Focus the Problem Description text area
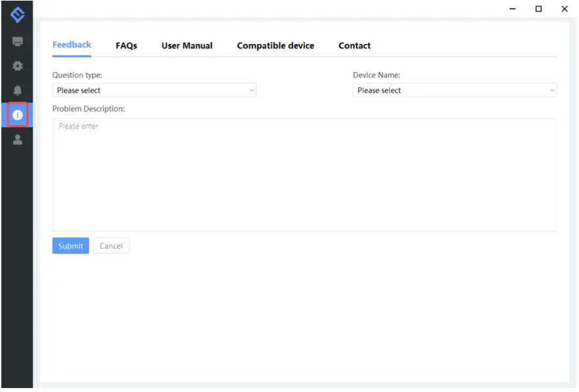Image resolution: width=579 pixels, height=392 pixels. click(304, 174)
